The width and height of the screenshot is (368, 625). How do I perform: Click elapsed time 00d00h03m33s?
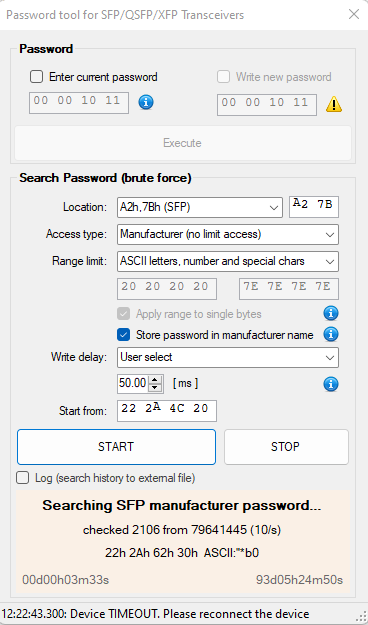click(65, 580)
